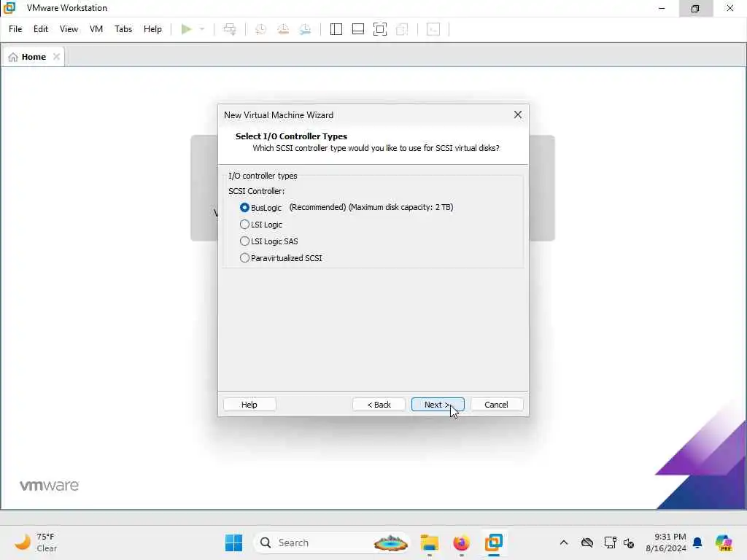
Task: Open the VM menu
Action: 96,29
